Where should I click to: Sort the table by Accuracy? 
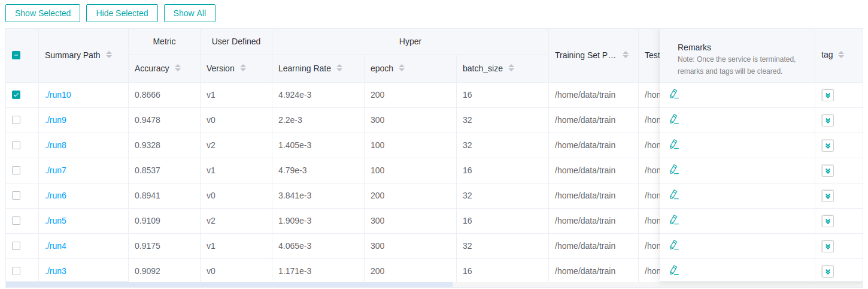pos(178,68)
